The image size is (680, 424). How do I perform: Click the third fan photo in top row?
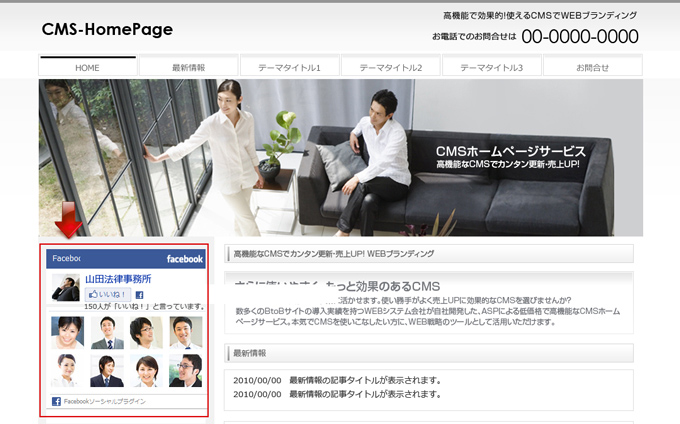point(146,332)
